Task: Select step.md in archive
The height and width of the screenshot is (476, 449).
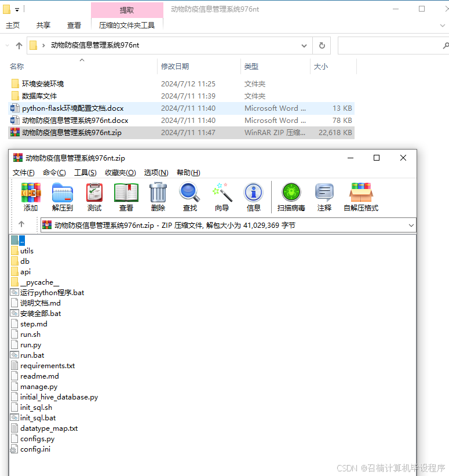Action: (x=30, y=324)
